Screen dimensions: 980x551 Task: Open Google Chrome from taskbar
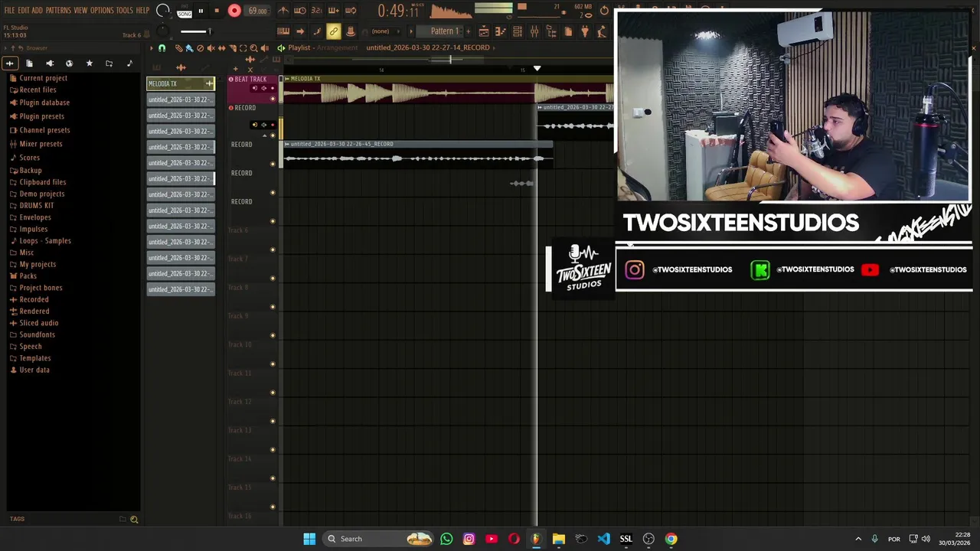(671, 539)
